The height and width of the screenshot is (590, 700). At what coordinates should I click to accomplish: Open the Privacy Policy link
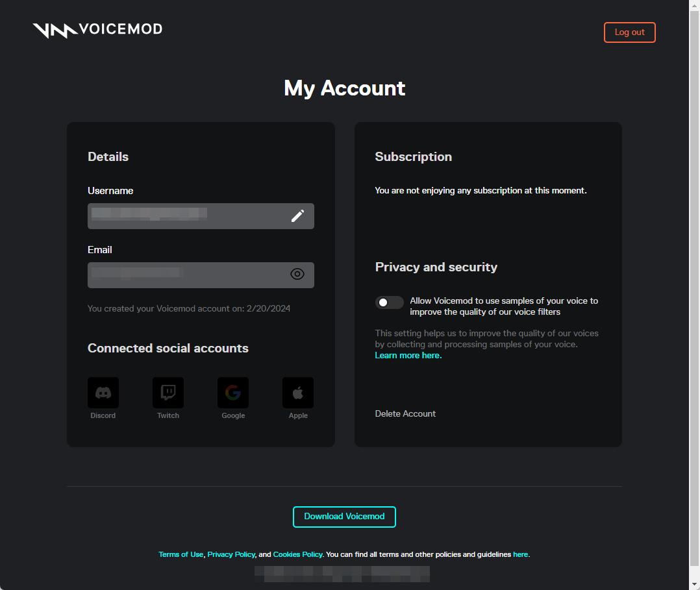click(231, 554)
